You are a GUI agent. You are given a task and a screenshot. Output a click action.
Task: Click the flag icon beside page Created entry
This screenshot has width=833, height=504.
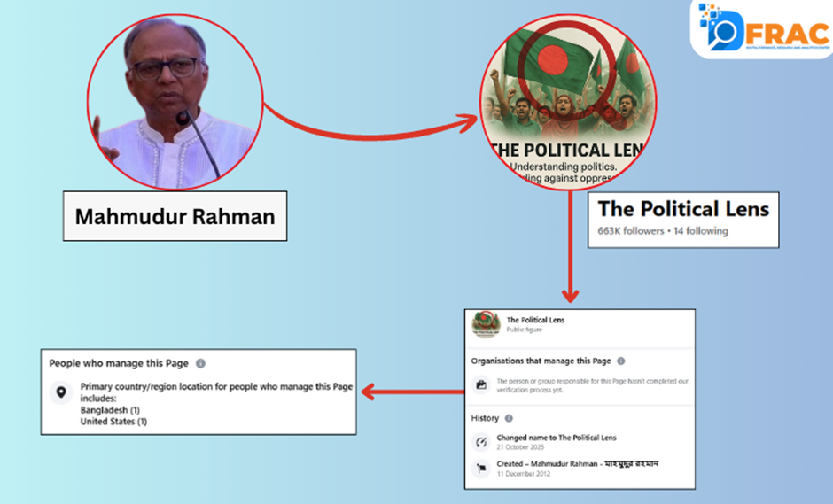pyautogui.click(x=481, y=468)
